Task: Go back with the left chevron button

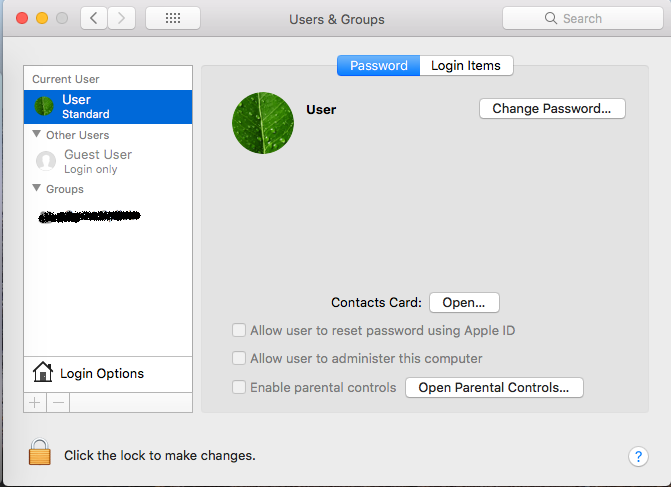Action: 94,18
